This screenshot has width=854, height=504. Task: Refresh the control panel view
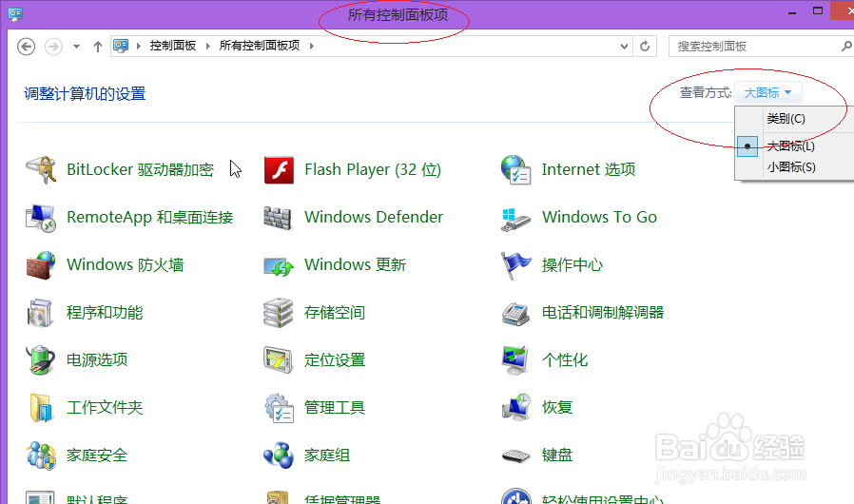[x=645, y=47]
